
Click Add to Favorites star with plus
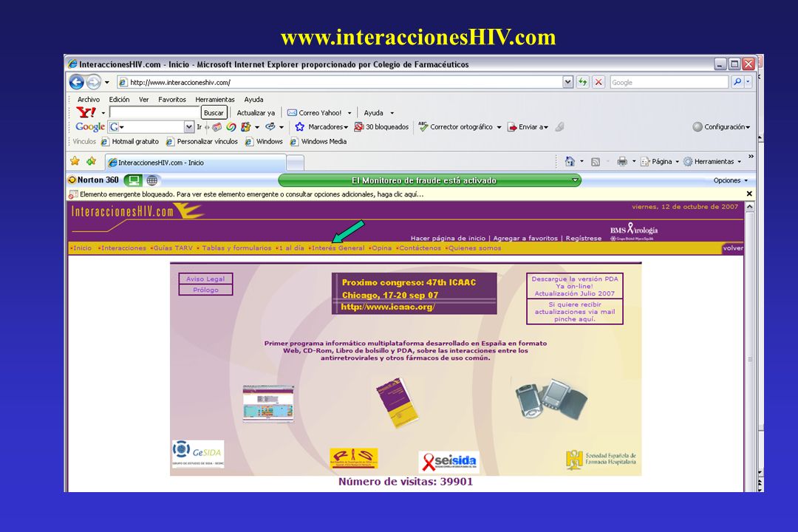(x=91, y=161)
